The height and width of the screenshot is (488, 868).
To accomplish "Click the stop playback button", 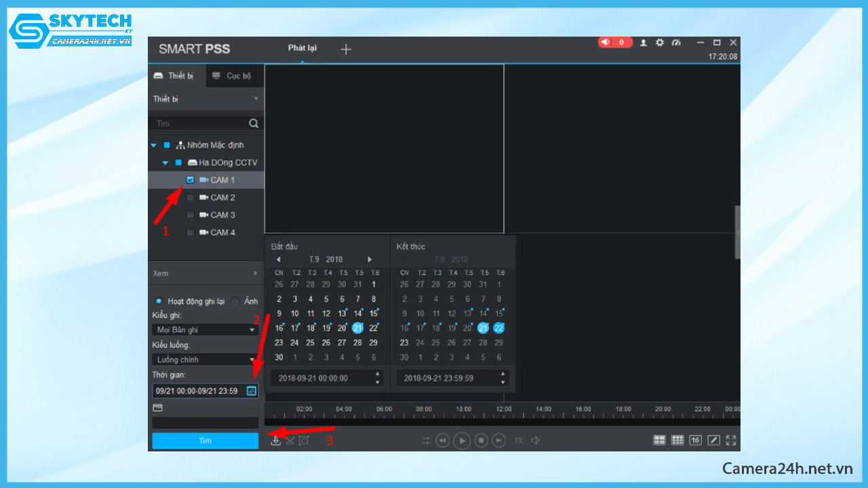I will click(481, 441).
